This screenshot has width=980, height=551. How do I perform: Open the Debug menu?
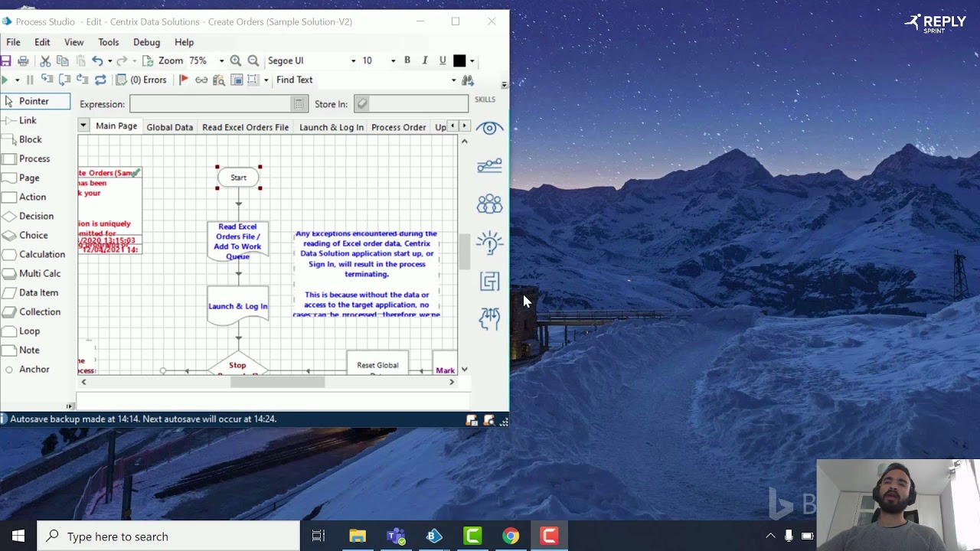[146, 42]
